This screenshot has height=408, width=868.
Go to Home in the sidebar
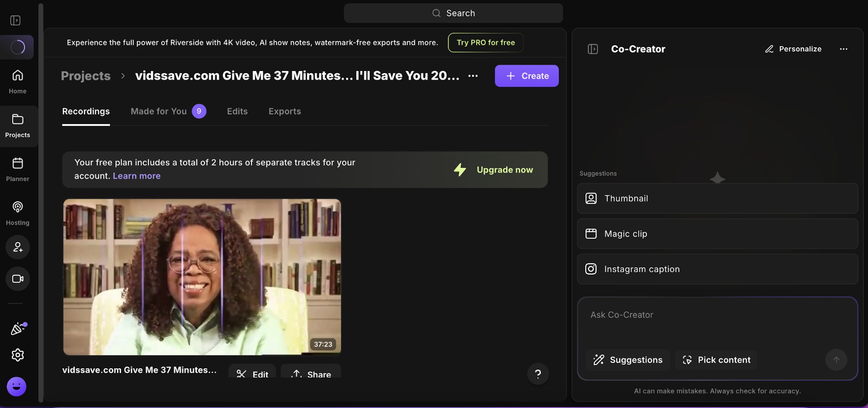pos(18,82)
